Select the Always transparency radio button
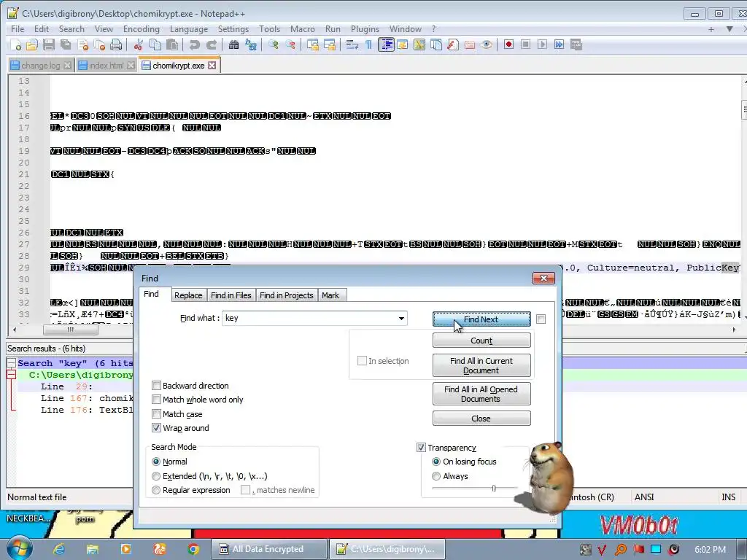The height and width of the screenshot is (560, 747). (x=436, y=475)
